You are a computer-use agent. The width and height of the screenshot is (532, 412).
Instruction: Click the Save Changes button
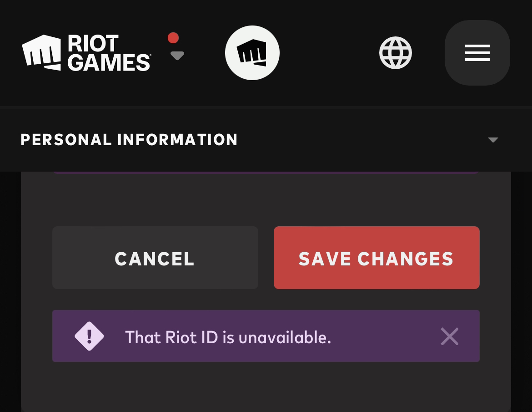tap(376, 258)
